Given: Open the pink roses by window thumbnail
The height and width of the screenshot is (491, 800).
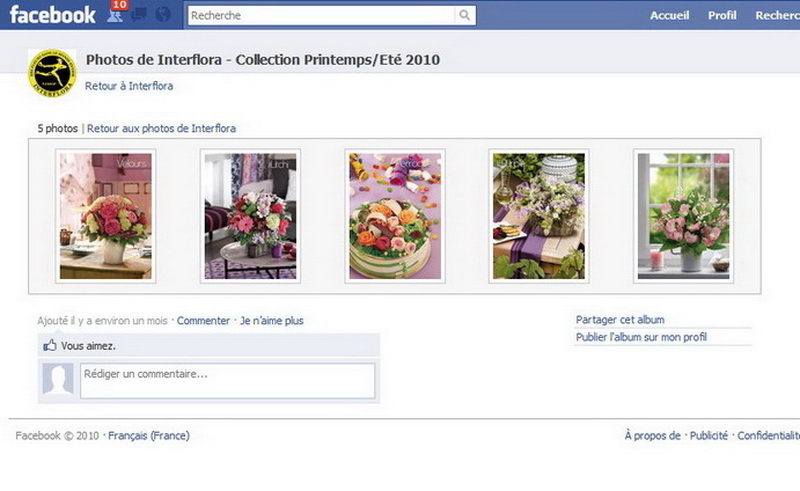Looking at the screenshot, I should (x=684, y=216).
